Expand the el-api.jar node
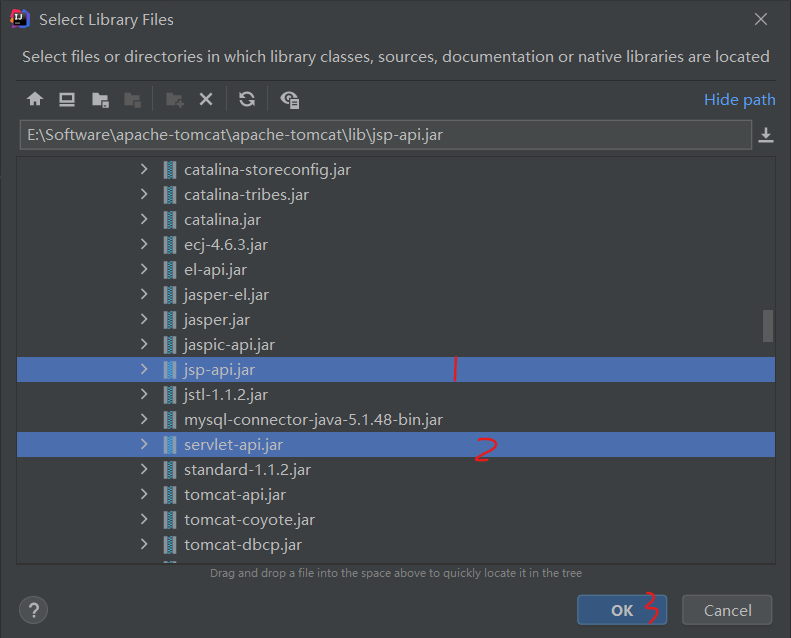This screenshot has height=638, width=791. coord(144,269)
